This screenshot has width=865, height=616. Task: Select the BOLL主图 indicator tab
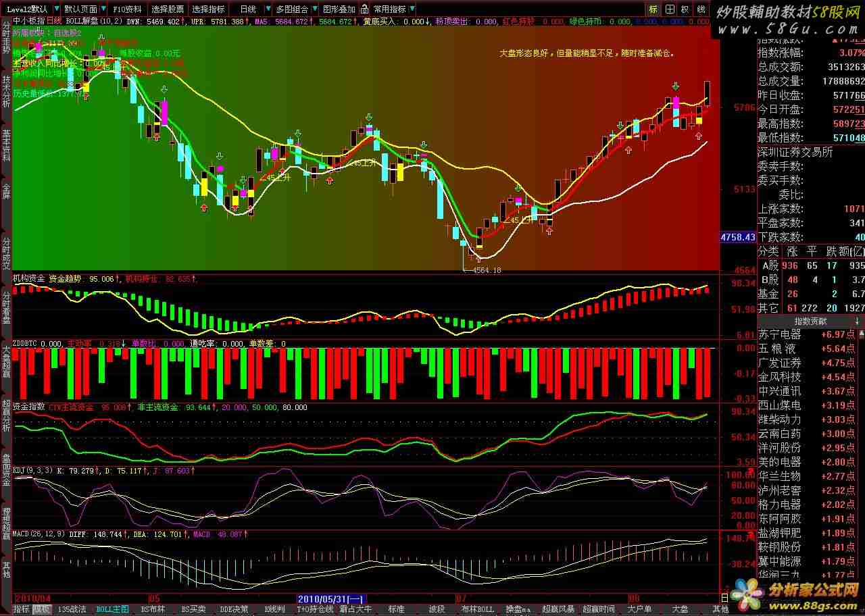pyautogui.click(x=112, y=609)
